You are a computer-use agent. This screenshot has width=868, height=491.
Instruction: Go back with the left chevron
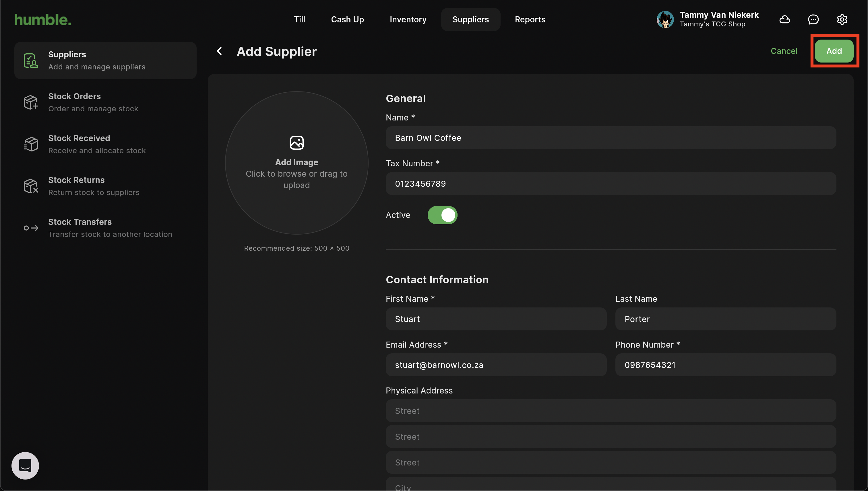tap(219, 51)
